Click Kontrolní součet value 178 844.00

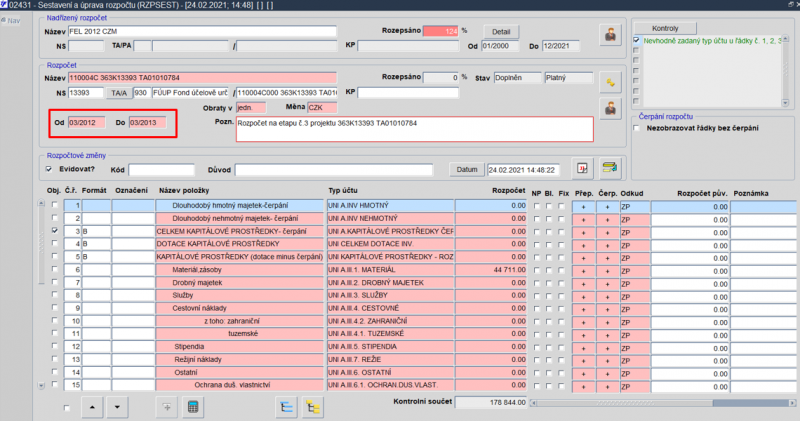(490, 402)
